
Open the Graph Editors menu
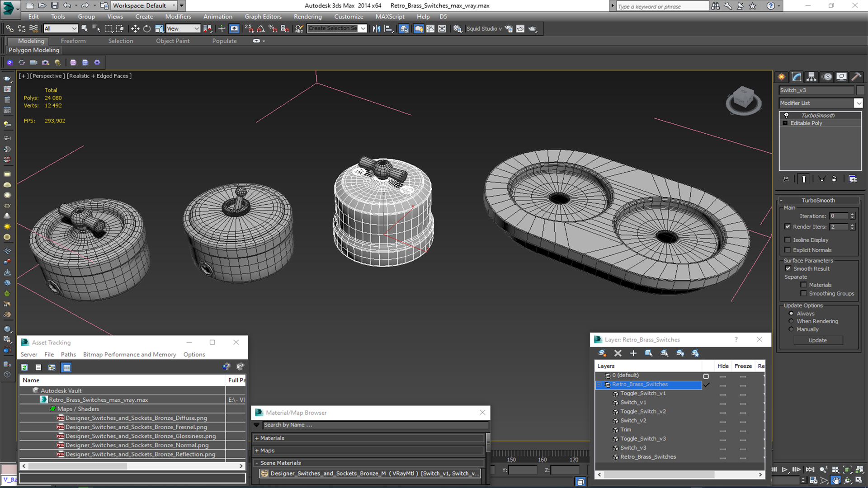pyautogui.click(x=263, y=16)
